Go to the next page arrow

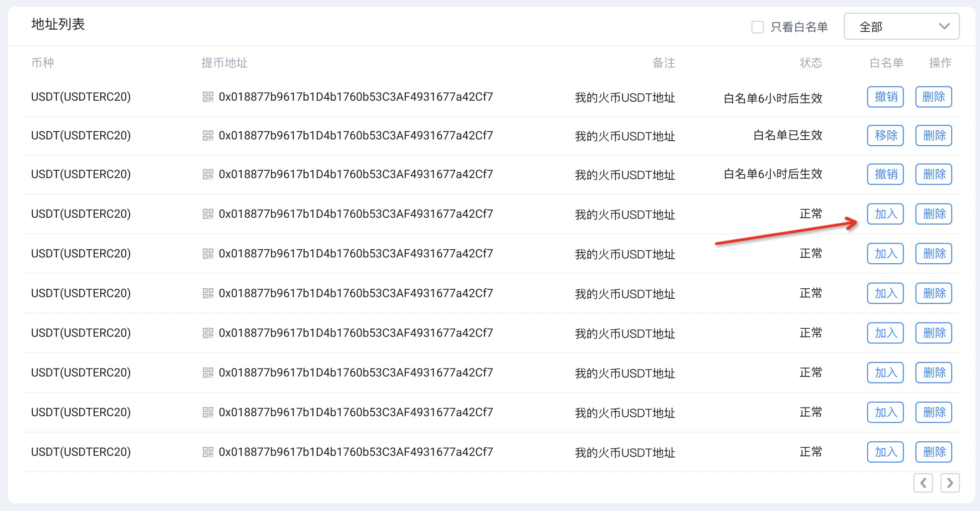(x=950, y=483)
